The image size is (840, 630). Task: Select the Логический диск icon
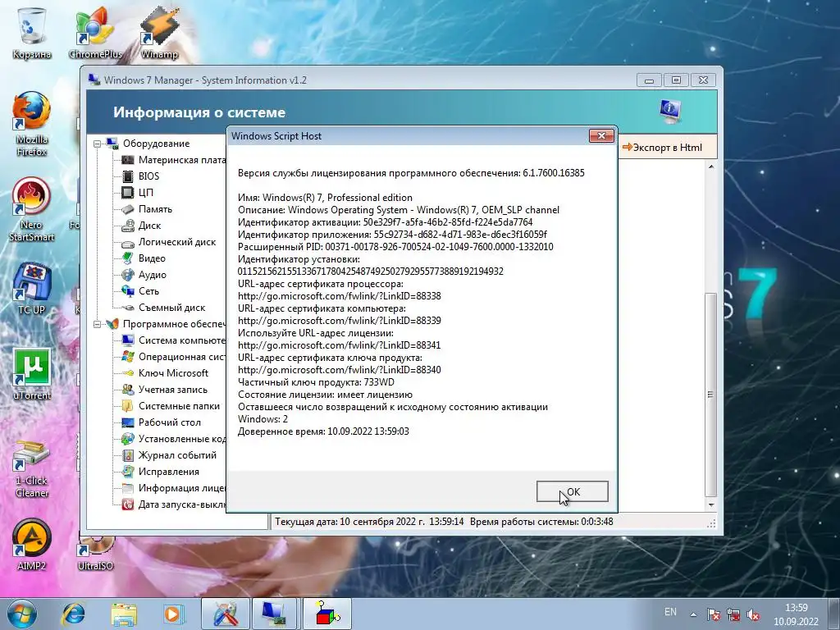click(x=127, y=242)
